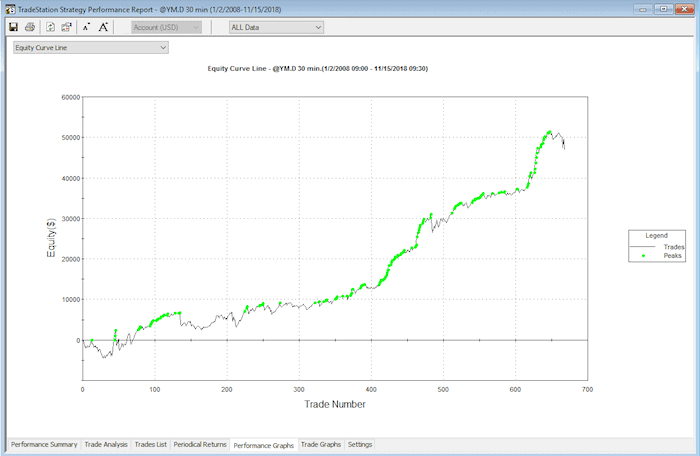This screenshot has height=456, width=700.
Task: Click the 700 x-axis value
Action: tap(588, 389)
